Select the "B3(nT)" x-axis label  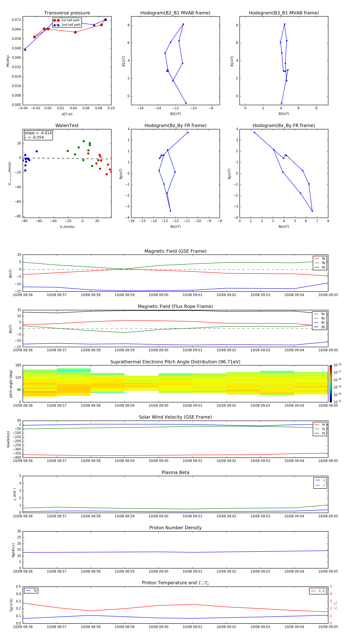(x=284, y=114)
